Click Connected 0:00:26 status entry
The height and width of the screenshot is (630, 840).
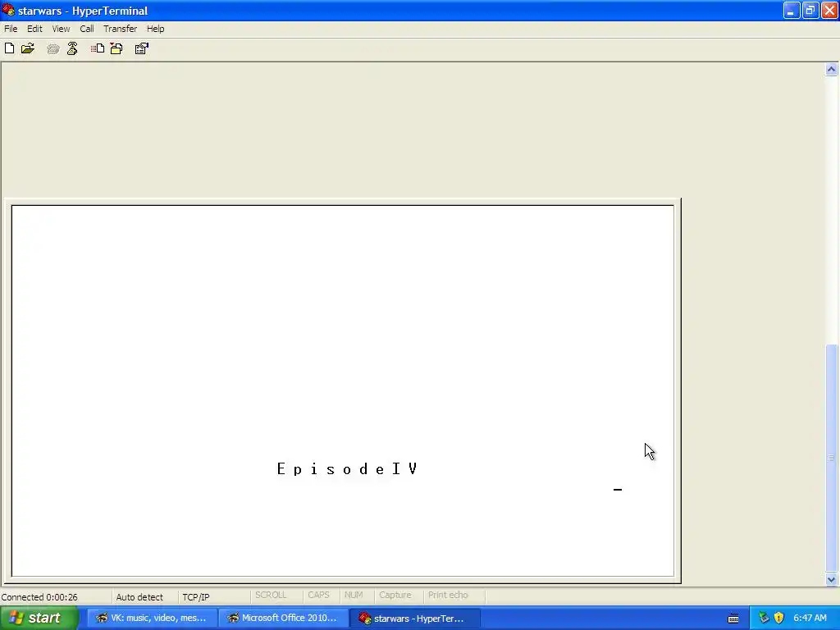coord(39,597)
